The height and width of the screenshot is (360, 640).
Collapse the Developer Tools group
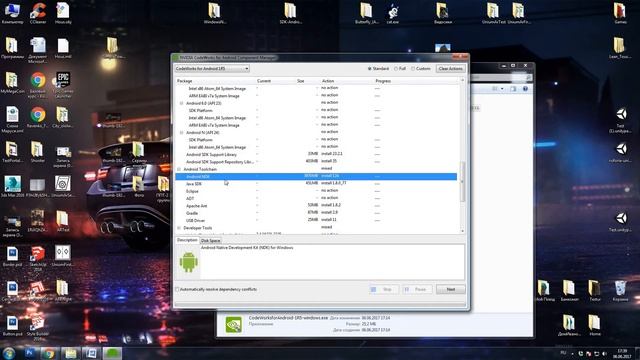179,228
